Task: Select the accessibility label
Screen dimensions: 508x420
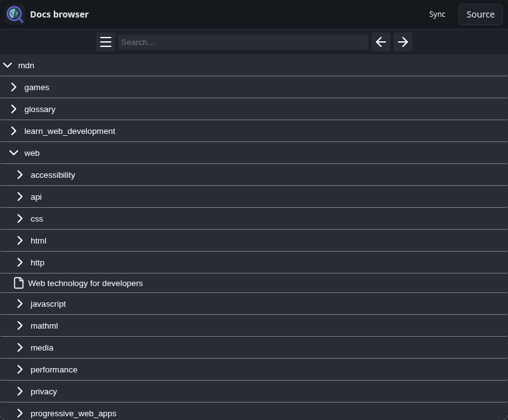Action: 53,175
